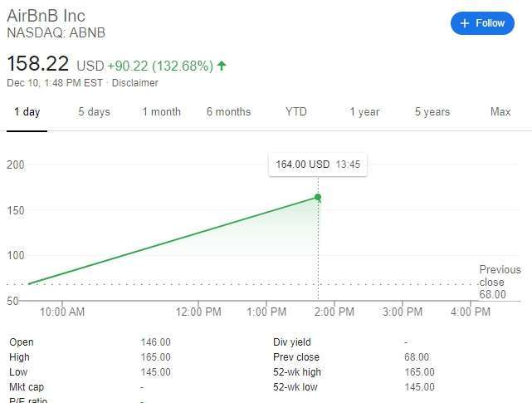This screenshot has height=403, width=532.
Task: Select the YTD tab
Action: (295, 112)
